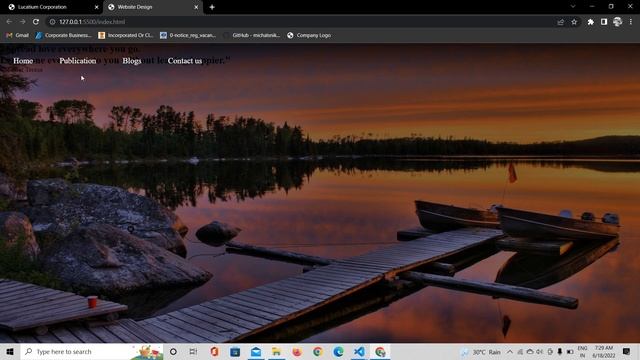Open the Gmail bookmark
The image size is (640, 360).
18,36
